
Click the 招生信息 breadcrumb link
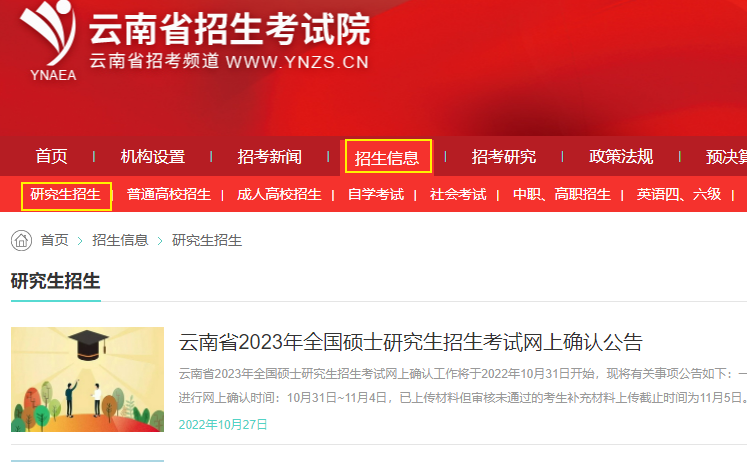click(120, 240)
